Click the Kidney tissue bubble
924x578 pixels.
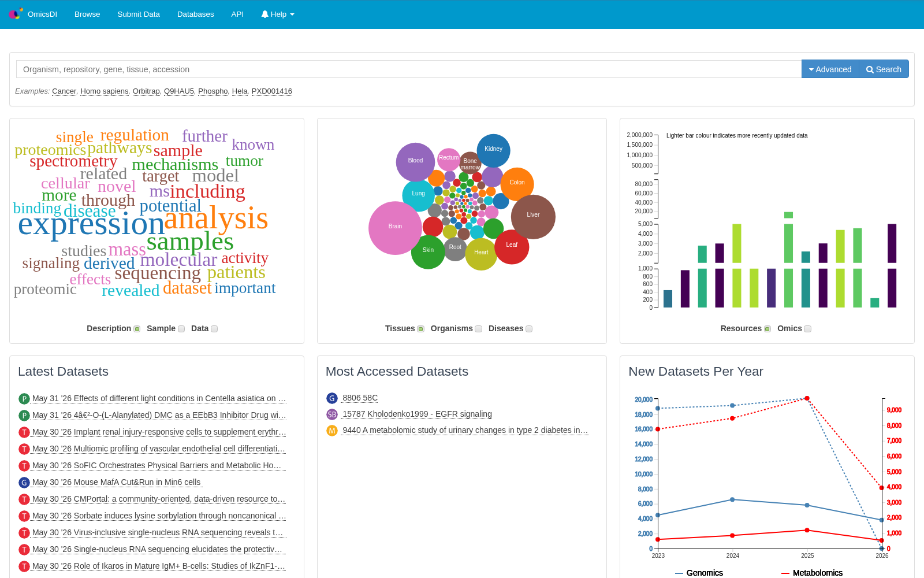pyautogui.click(x=493, y=150)
